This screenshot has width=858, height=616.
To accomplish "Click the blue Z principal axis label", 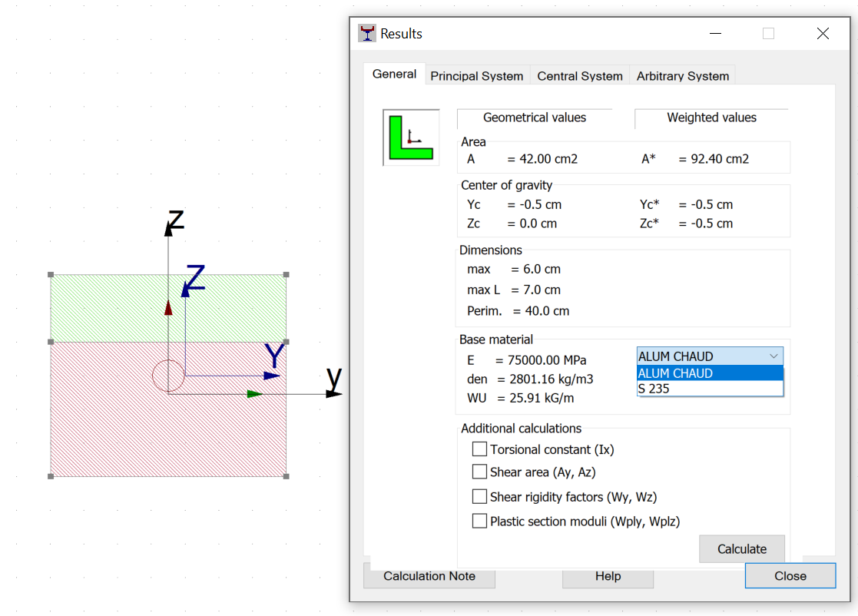I will 195,277.
